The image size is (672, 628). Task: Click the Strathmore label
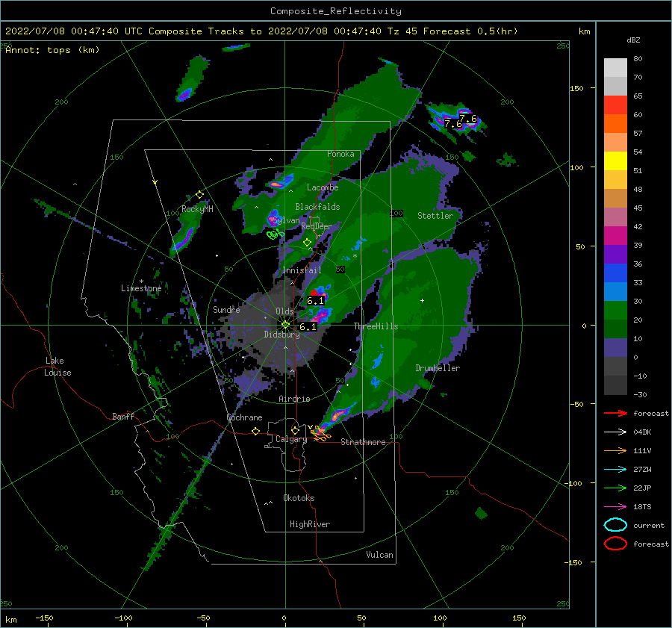[x=363, y=442]
